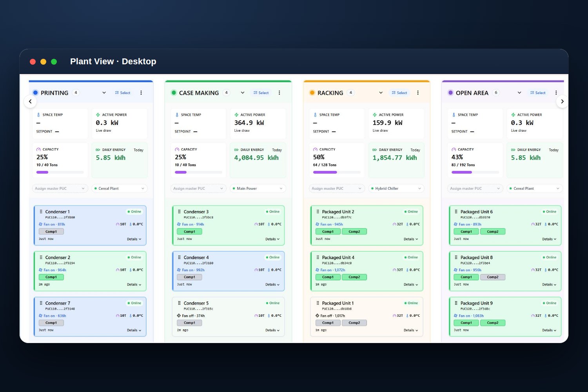Click the RACKING capacity gauge icon
The width and height of the screenshot is (588, 392).
click(315, 149)
